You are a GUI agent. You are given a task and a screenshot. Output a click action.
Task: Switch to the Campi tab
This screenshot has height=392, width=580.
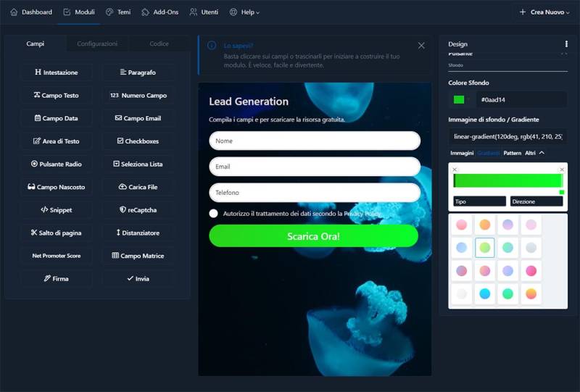pyautogui.click(x=35, y=43)
